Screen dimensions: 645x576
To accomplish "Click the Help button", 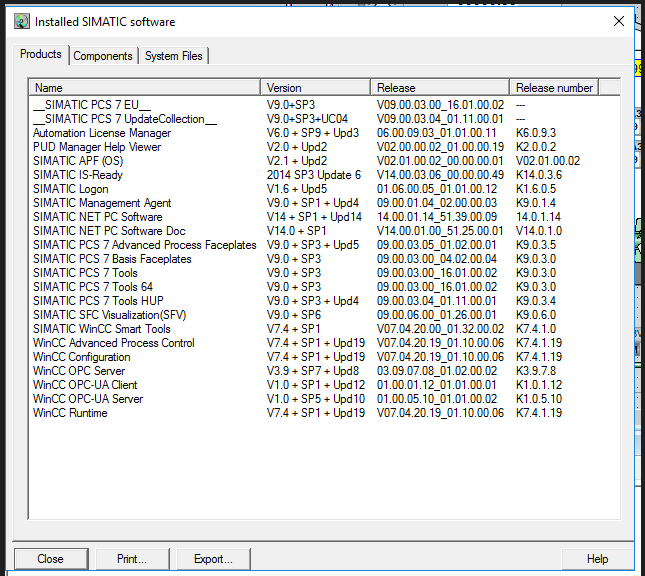I will click(597, 559).
